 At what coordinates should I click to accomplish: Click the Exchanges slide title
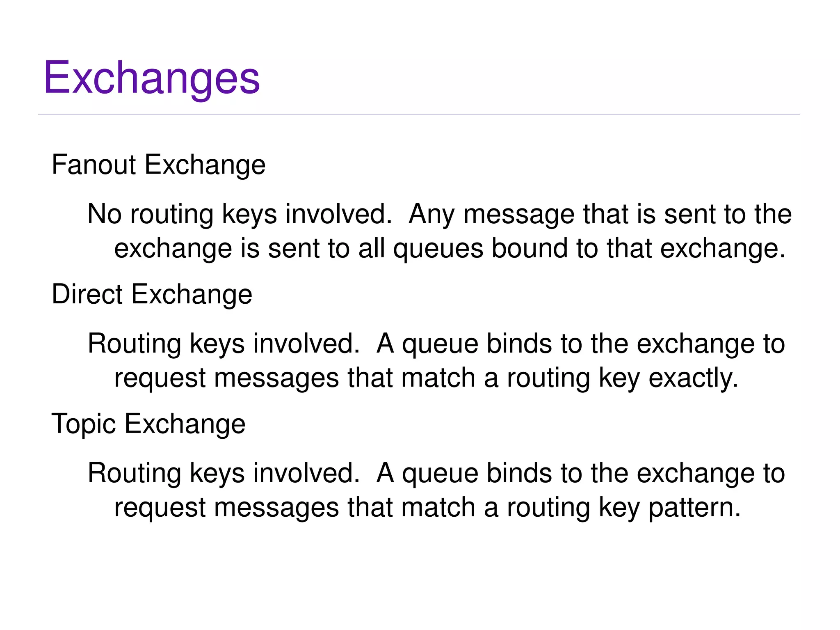152,78
